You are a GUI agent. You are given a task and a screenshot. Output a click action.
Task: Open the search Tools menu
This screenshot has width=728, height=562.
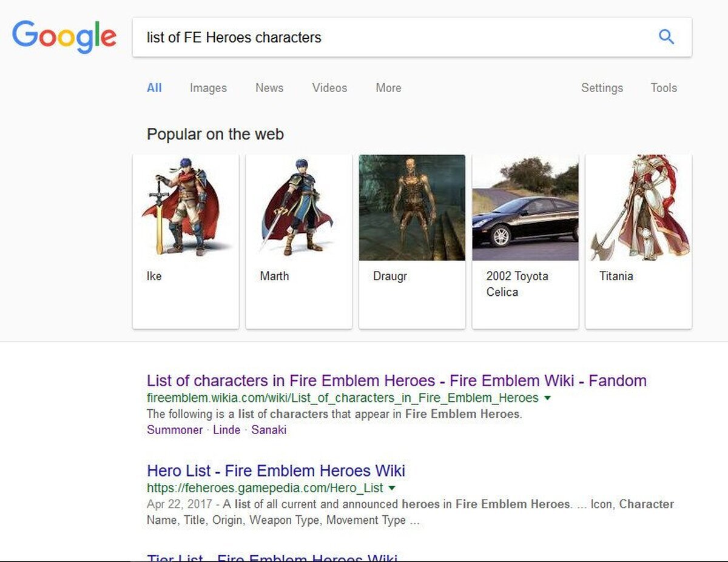click(664, 88)
